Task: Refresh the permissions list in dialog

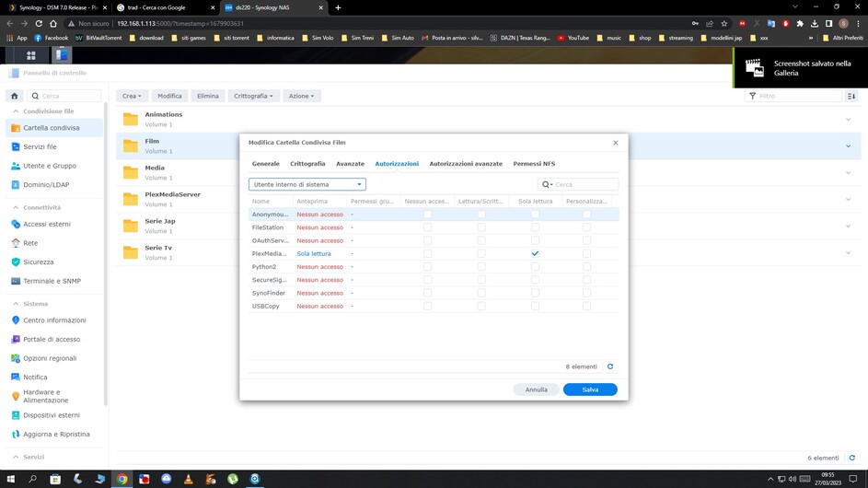Action: pos(610,366)
